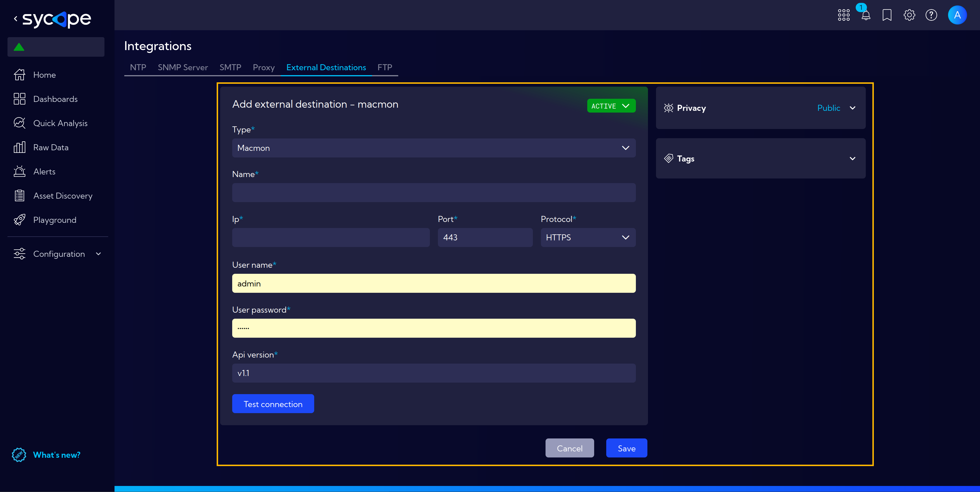
Task: Click the Privacy eye icon
Action: [x=668, y=108]
